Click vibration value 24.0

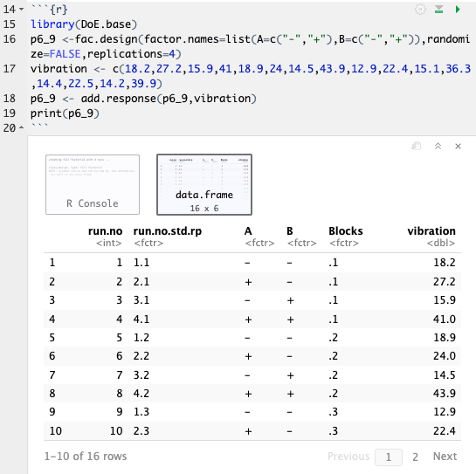pos(445,355)
